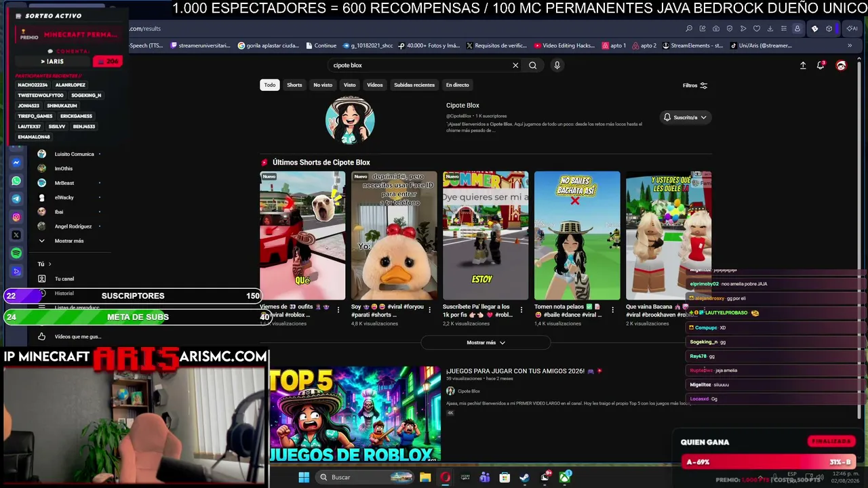Open the YouTube account avatar menu

click(x=842, y=65)
